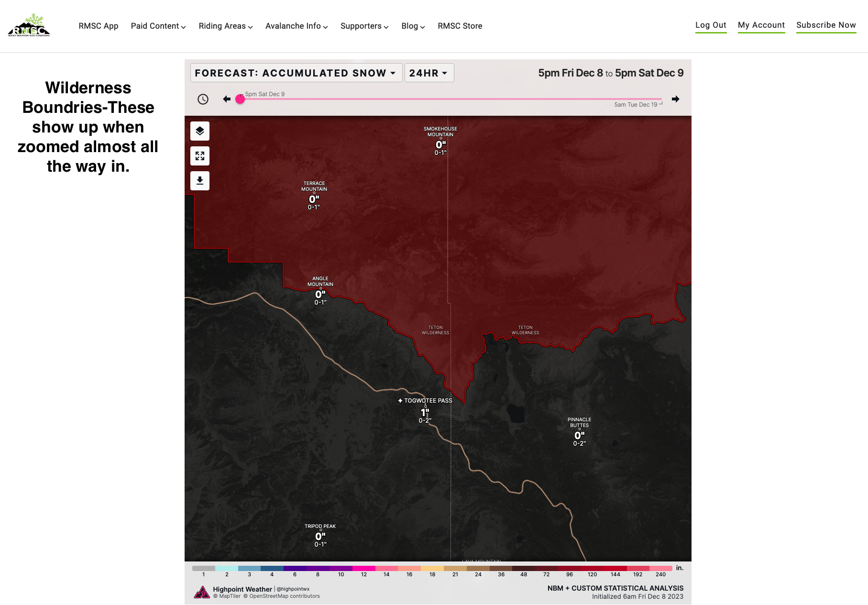Click the fullscreen expand icon on the map
Screen dimensions: 868x605
200,156
